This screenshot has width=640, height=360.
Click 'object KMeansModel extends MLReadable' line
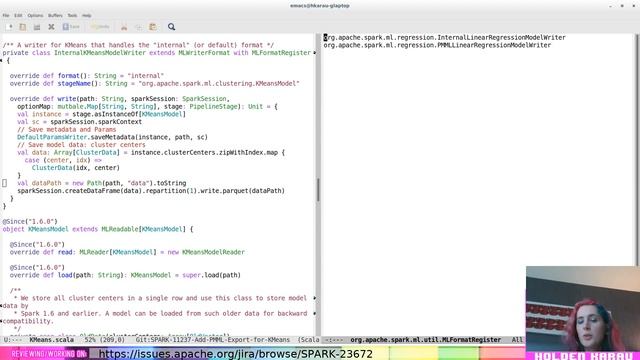tap(98, 229)
